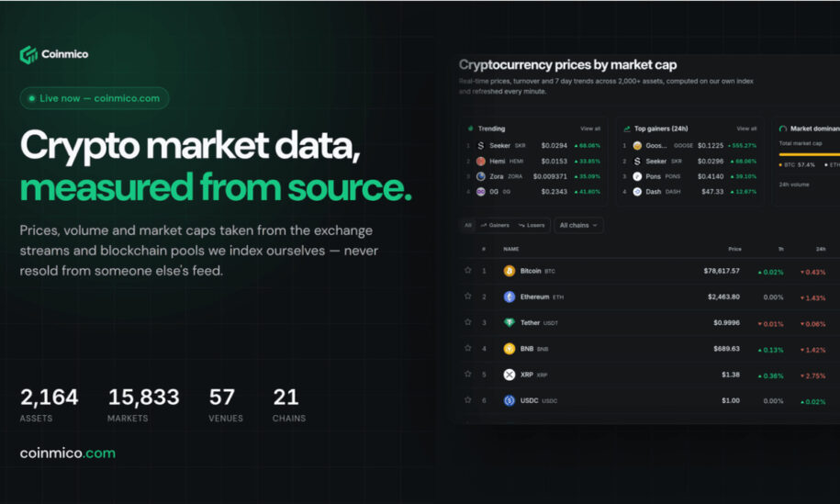Image resolution: width=840 pixels, height=504 pixels.
Task: Click the Bitcoin coin icon
Action: point(509,271)
